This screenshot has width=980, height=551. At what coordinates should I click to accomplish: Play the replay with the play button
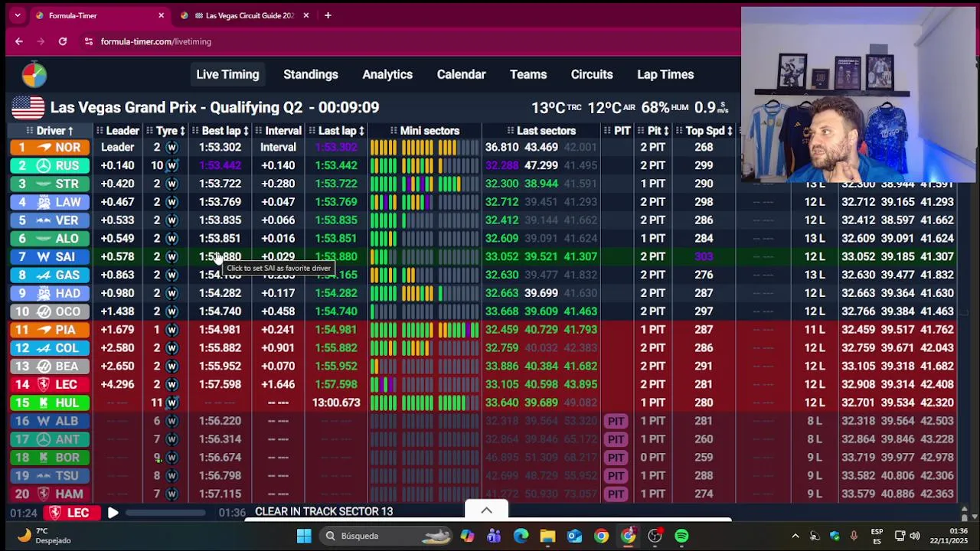[x=113, y=513]
